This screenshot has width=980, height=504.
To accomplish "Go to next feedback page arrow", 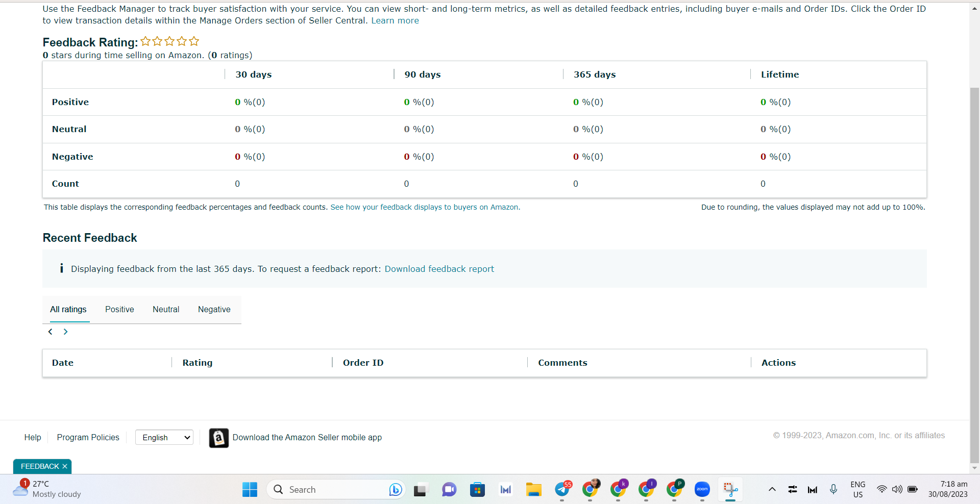I will coord(65,332).
